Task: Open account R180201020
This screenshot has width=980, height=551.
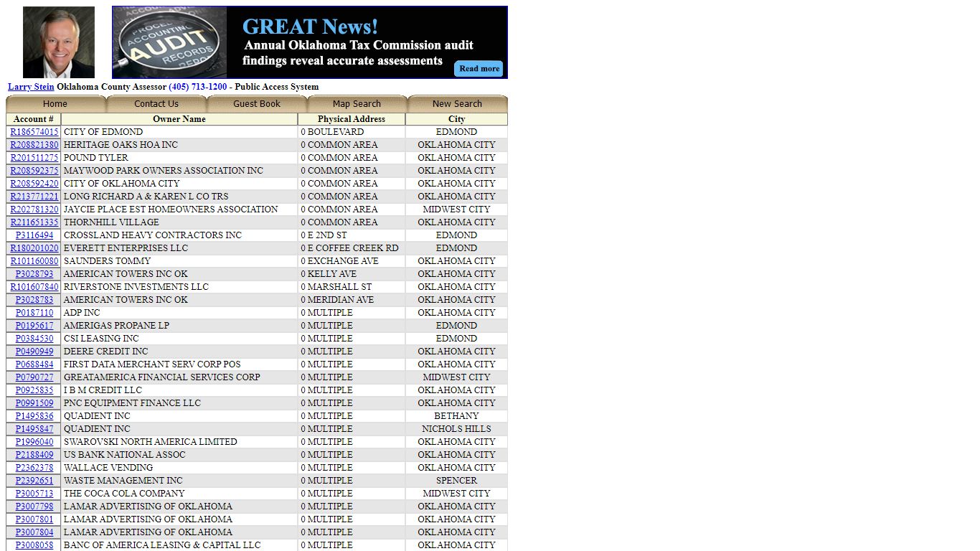Action: [x=34, y=248]
